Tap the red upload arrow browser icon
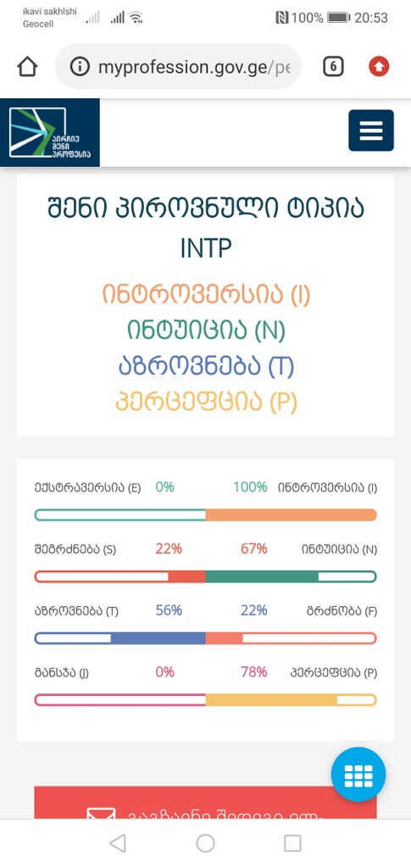Screen dimensions: 411x868 [x=379, y=67]
